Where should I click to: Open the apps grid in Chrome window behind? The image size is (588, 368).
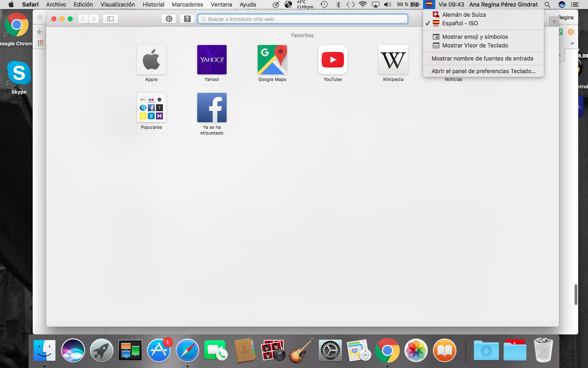coord(40,43)
